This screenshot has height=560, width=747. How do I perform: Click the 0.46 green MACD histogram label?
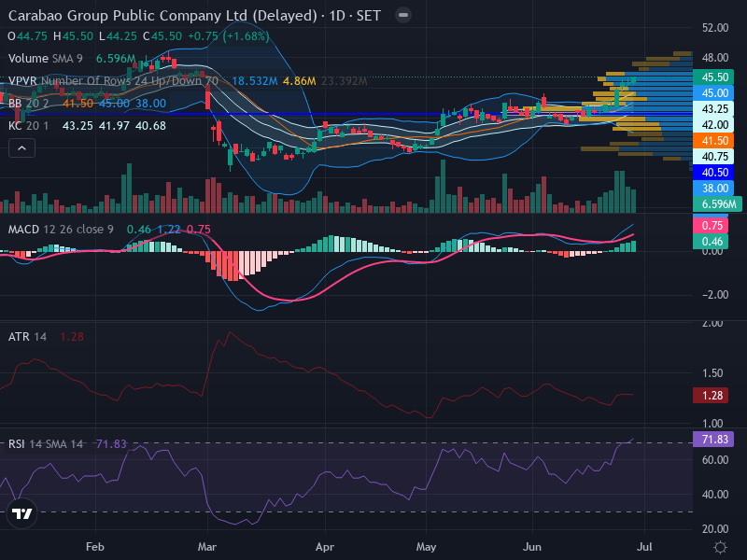[x=712, y=242]
